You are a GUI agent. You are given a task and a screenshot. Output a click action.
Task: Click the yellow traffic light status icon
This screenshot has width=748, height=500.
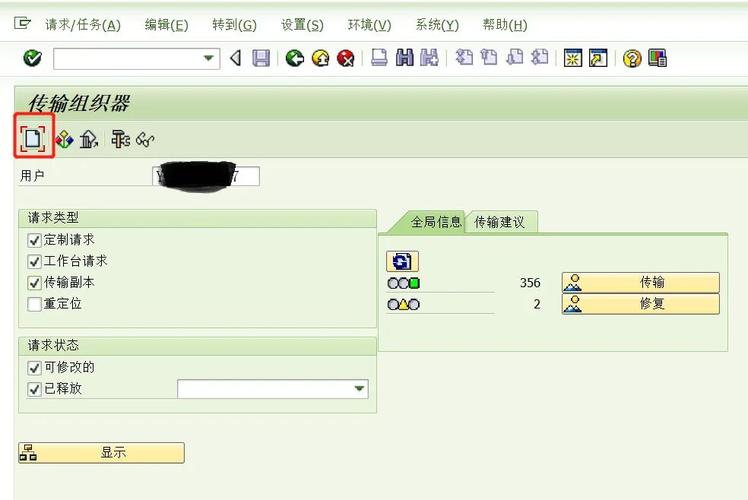404,304
